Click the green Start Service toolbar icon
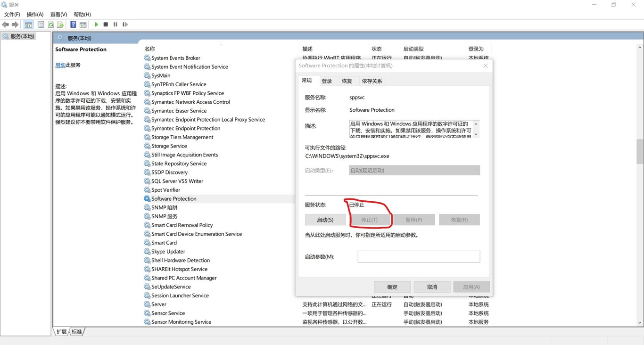Screen dimensions: 644x345 click(x=96, y=25)
